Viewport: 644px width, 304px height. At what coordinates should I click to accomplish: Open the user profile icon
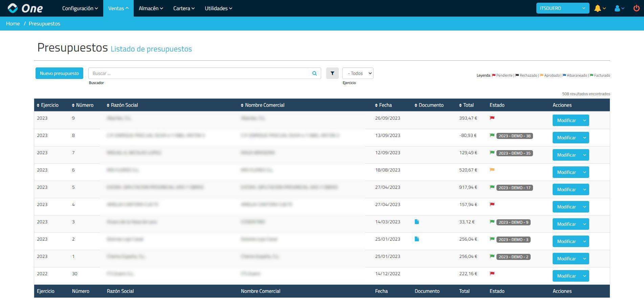617,8
